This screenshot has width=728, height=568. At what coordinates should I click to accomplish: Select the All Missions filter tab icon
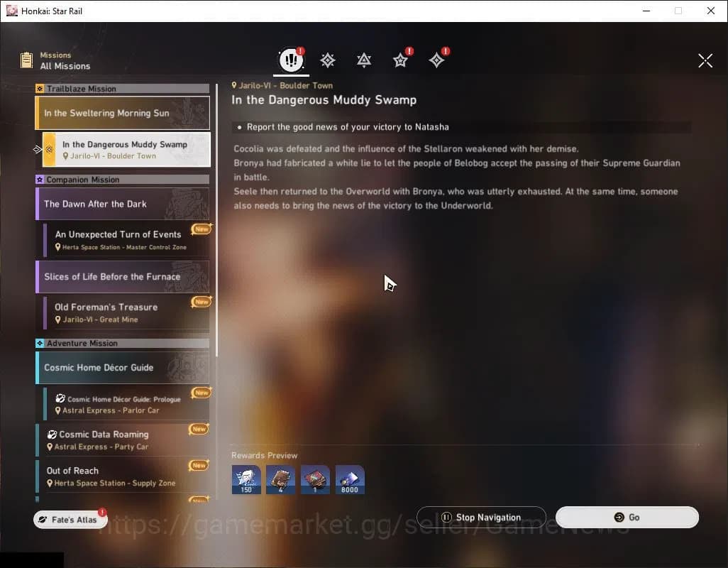pos(291,60)
